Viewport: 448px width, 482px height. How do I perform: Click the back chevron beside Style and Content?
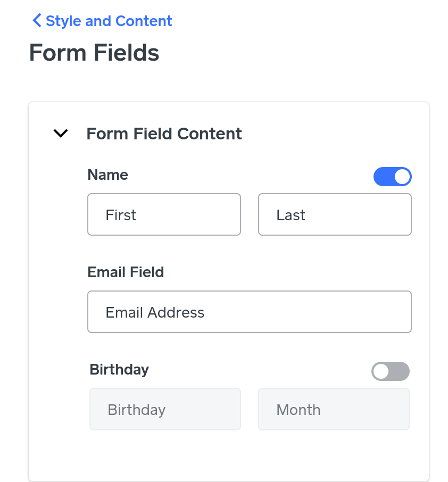point(37,21)
